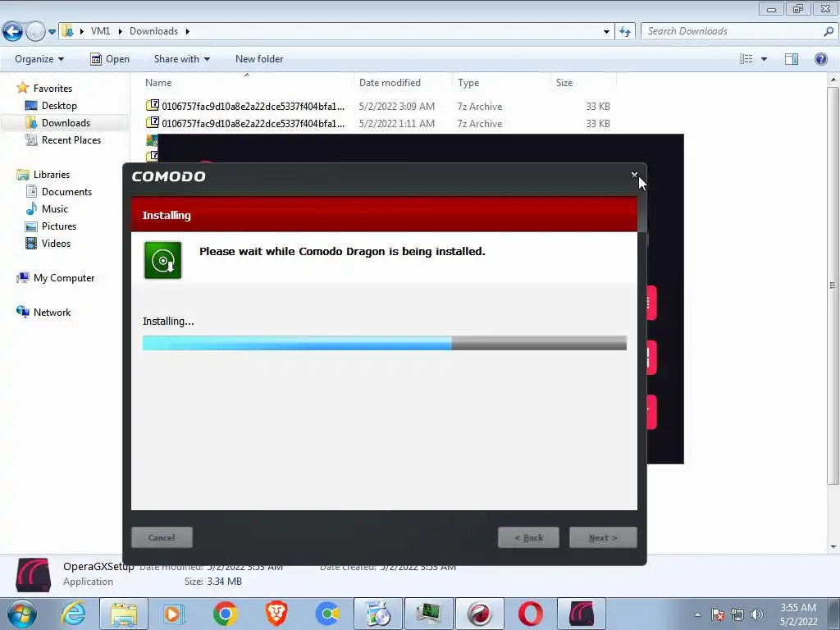Open the Pictures library
The image size is (840, 630).
[59, 226]
